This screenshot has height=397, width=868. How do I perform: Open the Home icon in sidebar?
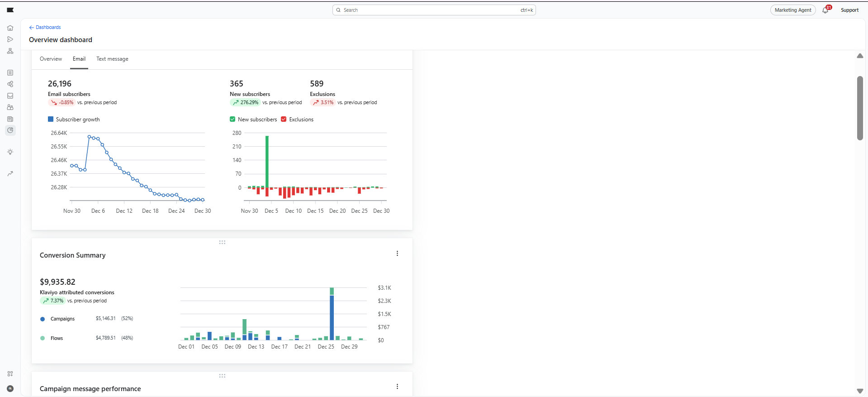coord(10,28)
